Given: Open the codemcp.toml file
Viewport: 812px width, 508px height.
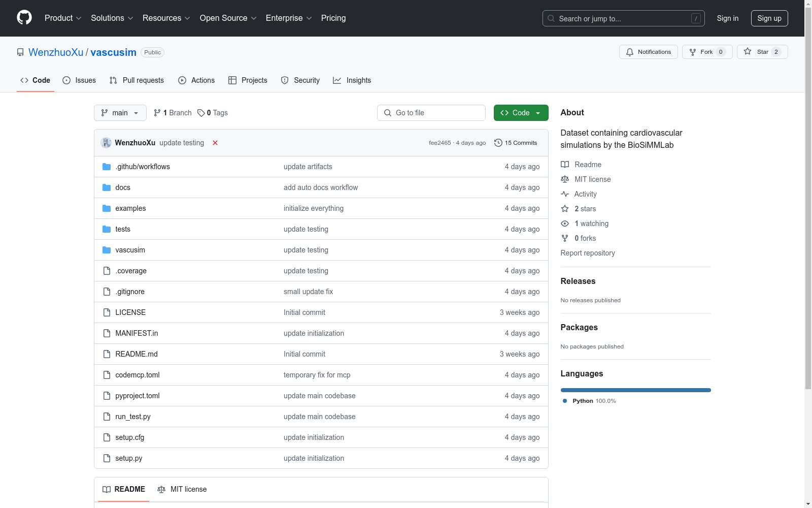Looking at the screenshot, I should pos(138,375).
